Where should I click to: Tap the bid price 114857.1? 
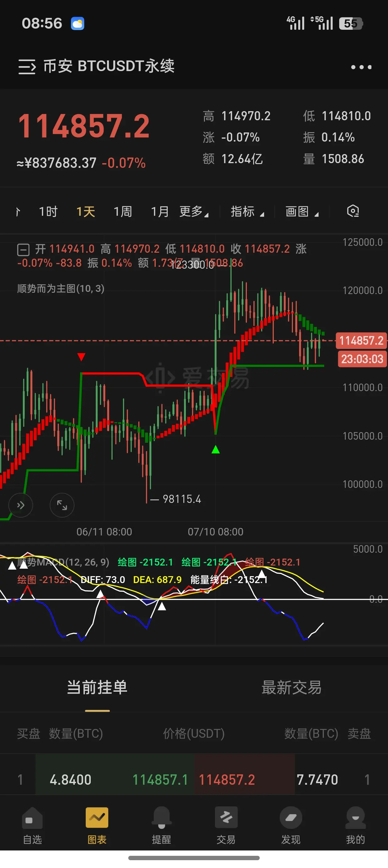(160, 780)
